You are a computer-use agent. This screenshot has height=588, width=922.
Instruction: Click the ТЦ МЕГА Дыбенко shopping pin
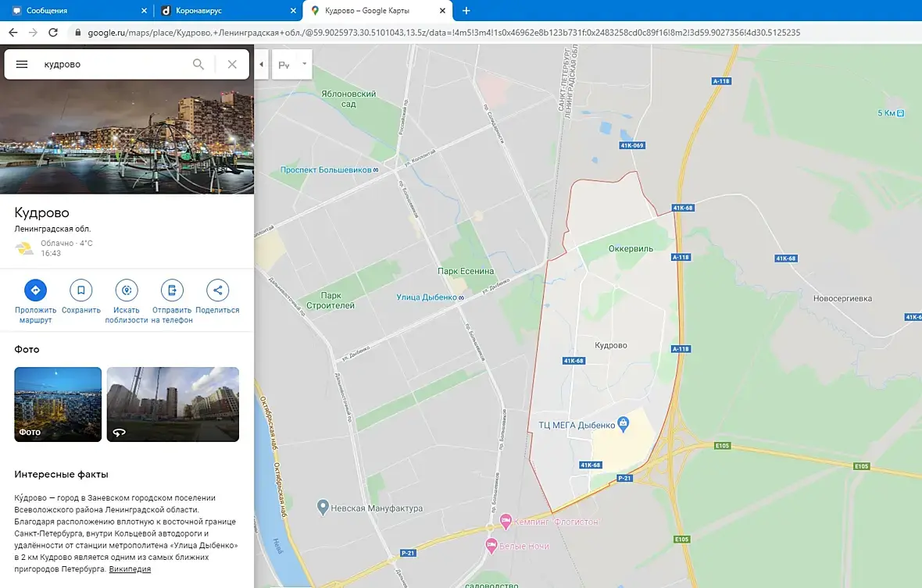click(x=624, y=423)
